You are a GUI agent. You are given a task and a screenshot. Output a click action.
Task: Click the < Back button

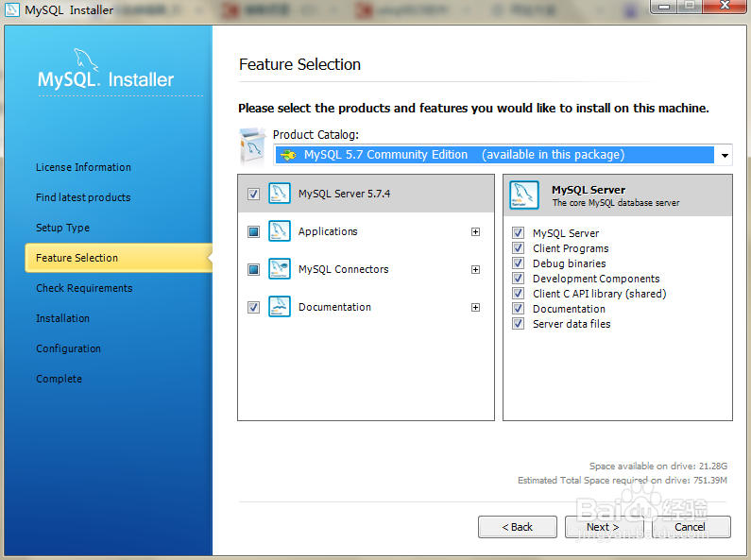pos(518,527)
